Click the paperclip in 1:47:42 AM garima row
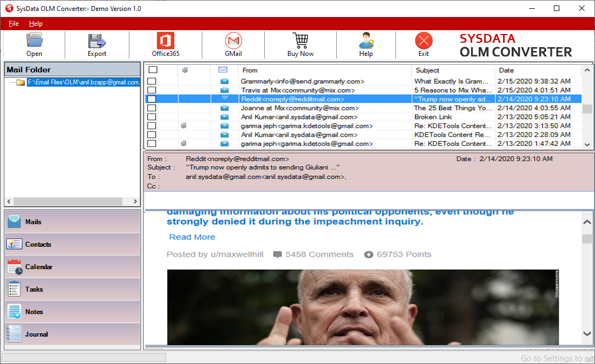Image resolution: width=595 pixels, height=364 pixels. pyautogui.click(x=184, y=143)
